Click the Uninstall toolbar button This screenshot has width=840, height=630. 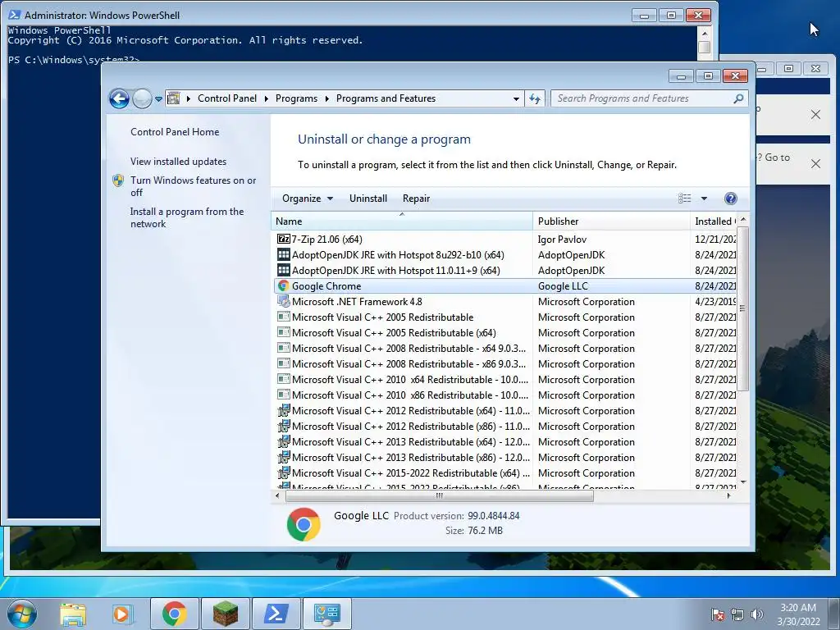[x=368, y=199]
